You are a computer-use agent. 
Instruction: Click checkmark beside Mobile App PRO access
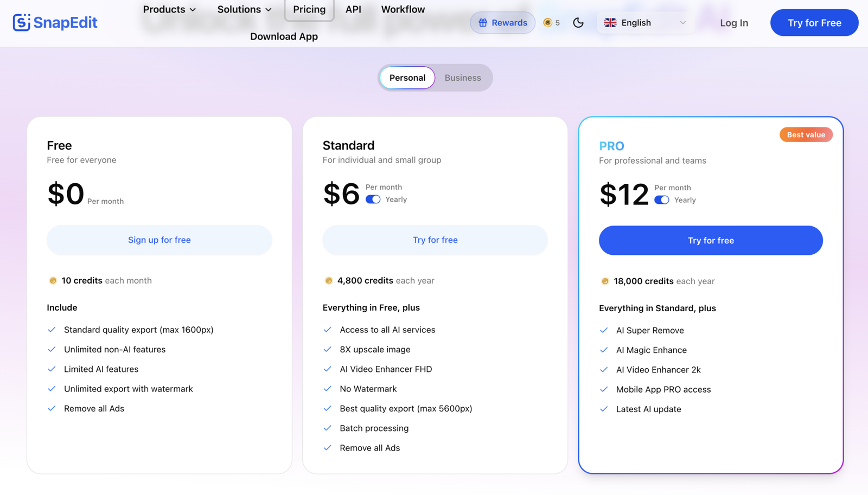click(x=604, y=389)
